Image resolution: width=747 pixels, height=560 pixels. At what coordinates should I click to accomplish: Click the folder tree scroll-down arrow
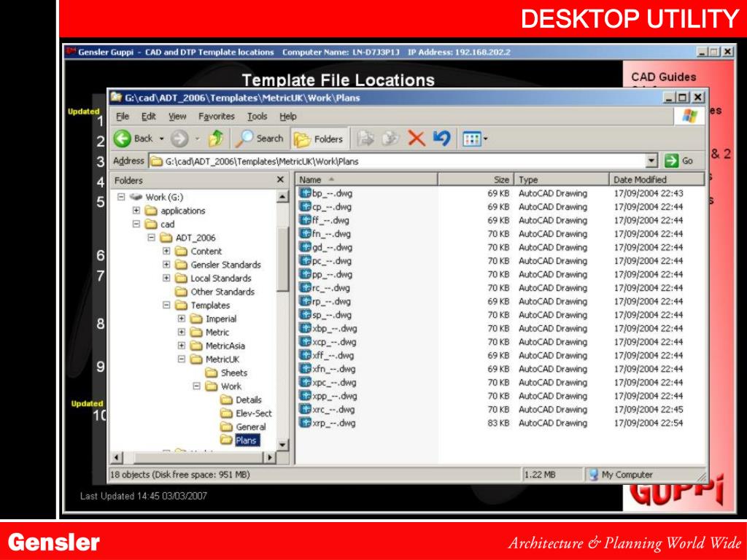tap(282, 445)
